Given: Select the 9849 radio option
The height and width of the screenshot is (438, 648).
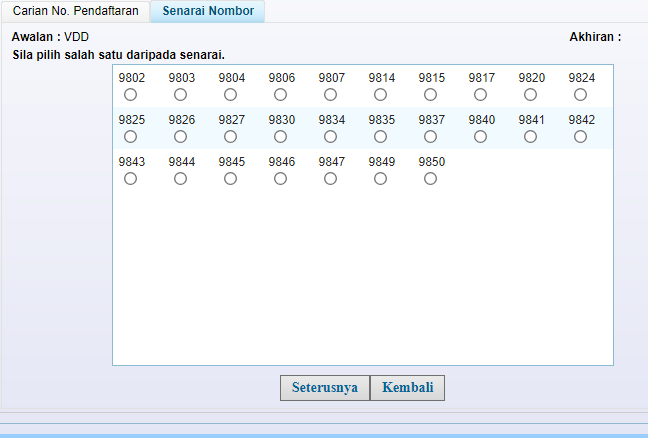Looking at the screenshot, I should click(380, 179).
